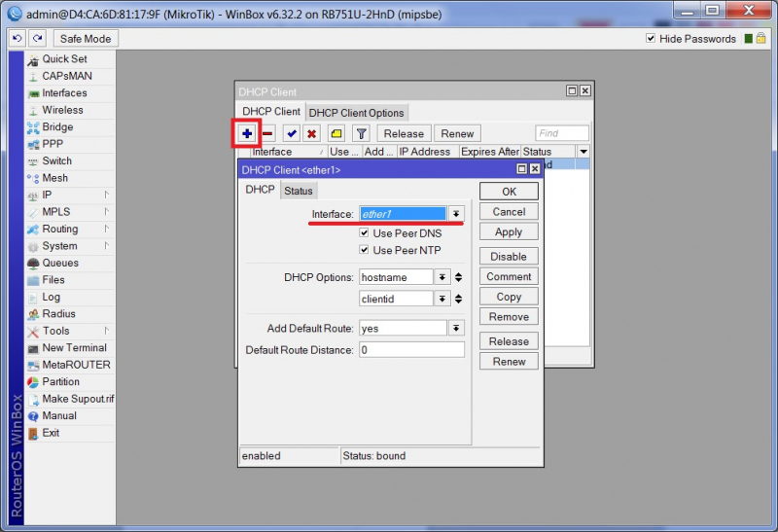Click the Default Route Distance field

tap(411, 349)
